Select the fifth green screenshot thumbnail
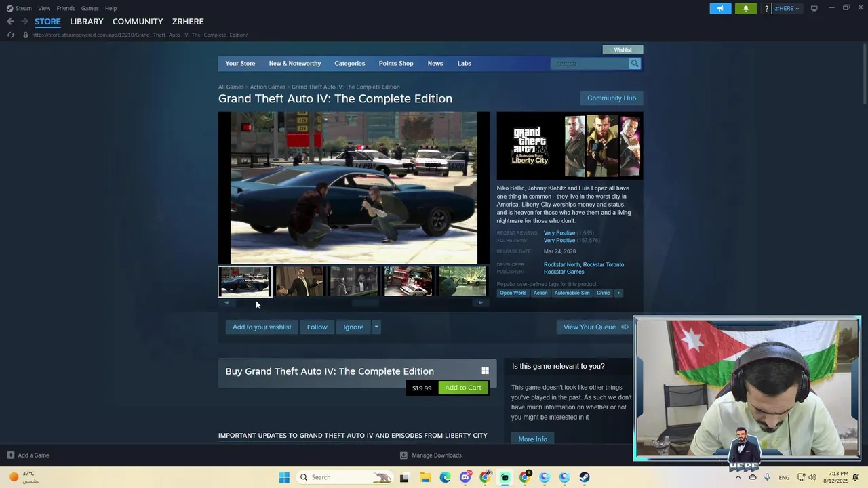The height and width of the screenshot is (488, 868). click(462, 281)
